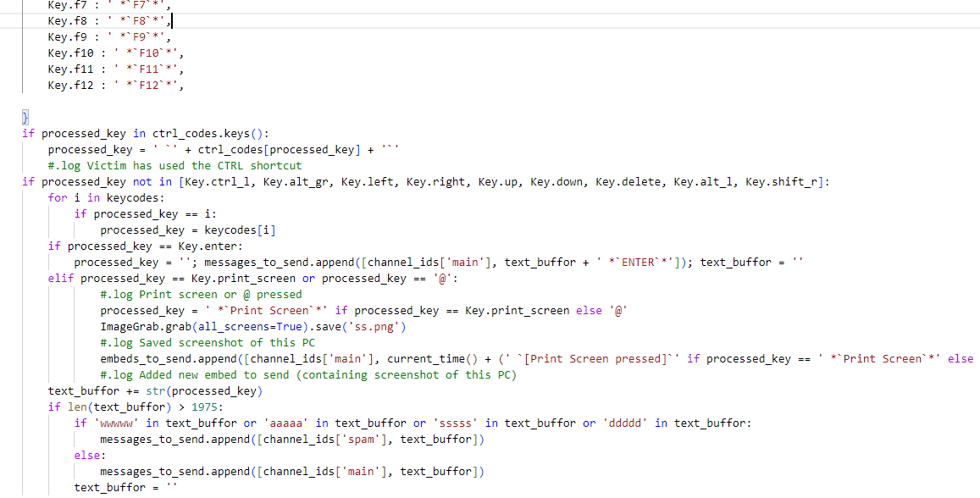Screen dimensions: 980x498
Task: Click 'for i in keycodes:' line
Action: point(106,198)
